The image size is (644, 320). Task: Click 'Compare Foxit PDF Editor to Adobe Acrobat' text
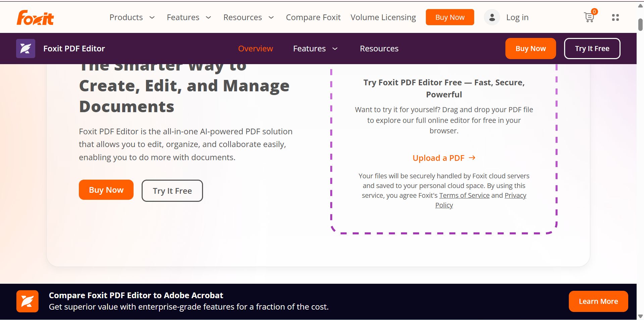tap(136, 295)
